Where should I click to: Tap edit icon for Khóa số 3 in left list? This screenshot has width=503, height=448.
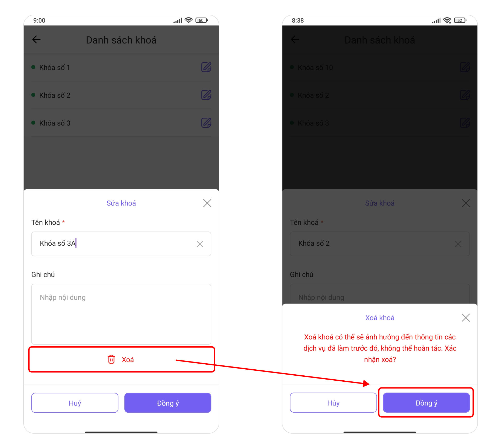click(x=206, y=123)
